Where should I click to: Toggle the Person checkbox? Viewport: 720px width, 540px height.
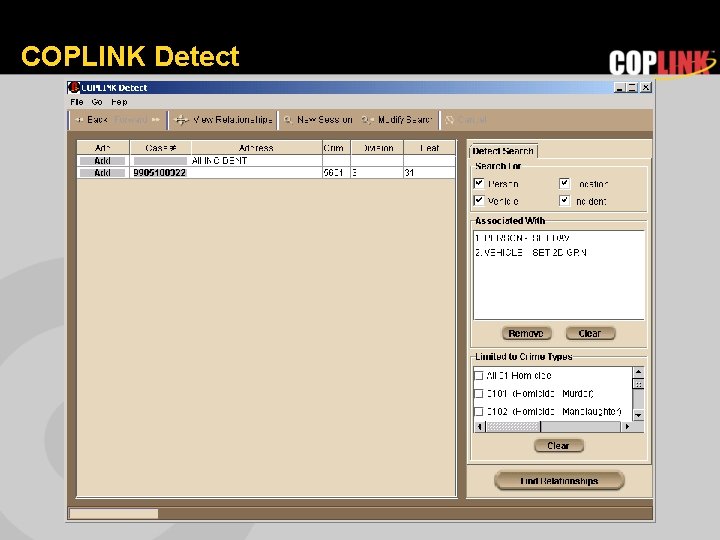pos(479,183)
